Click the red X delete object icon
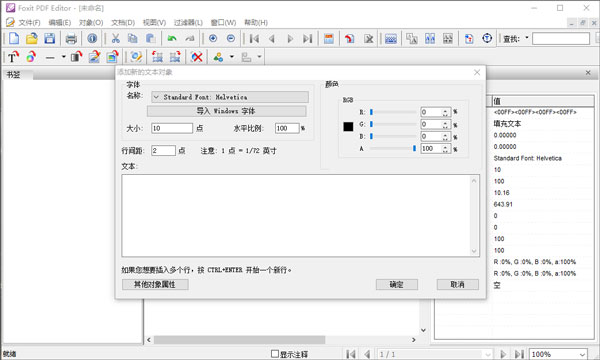The image size is (600, 360). 197,57
